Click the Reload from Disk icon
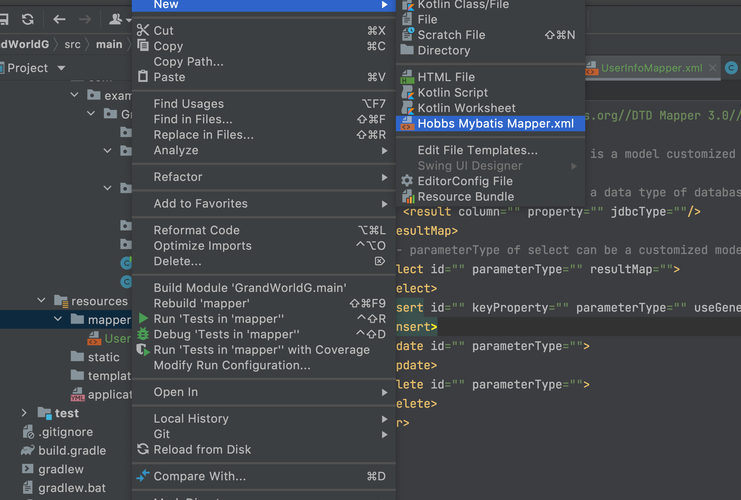 [x=143, y=449]
